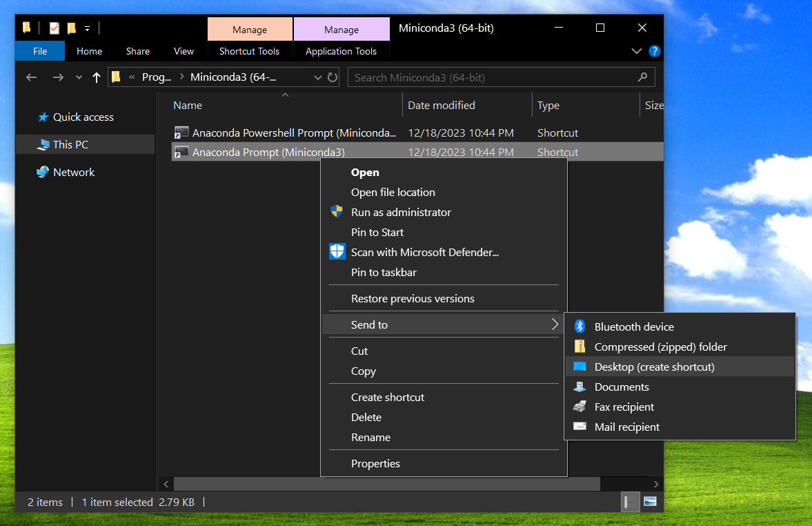Select Desktop (create shortcut)
The width and height of the screenshot is (812, 526).
pos(680,367)
